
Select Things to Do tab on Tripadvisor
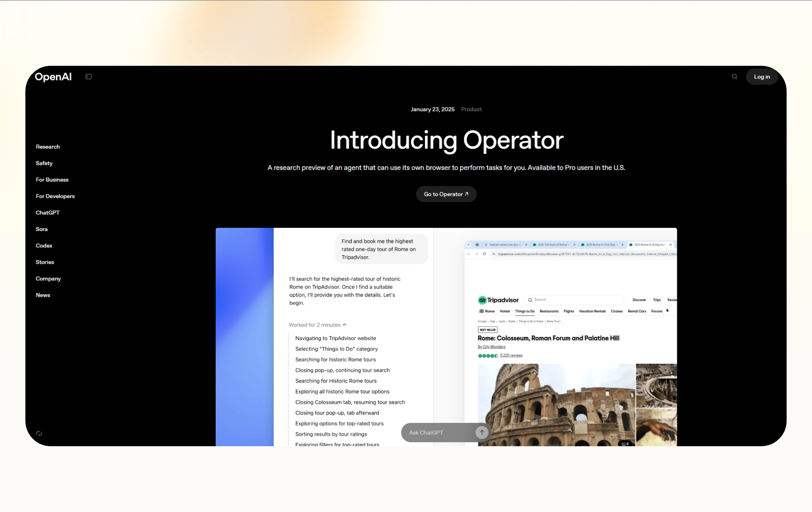(x=525, y=311)
